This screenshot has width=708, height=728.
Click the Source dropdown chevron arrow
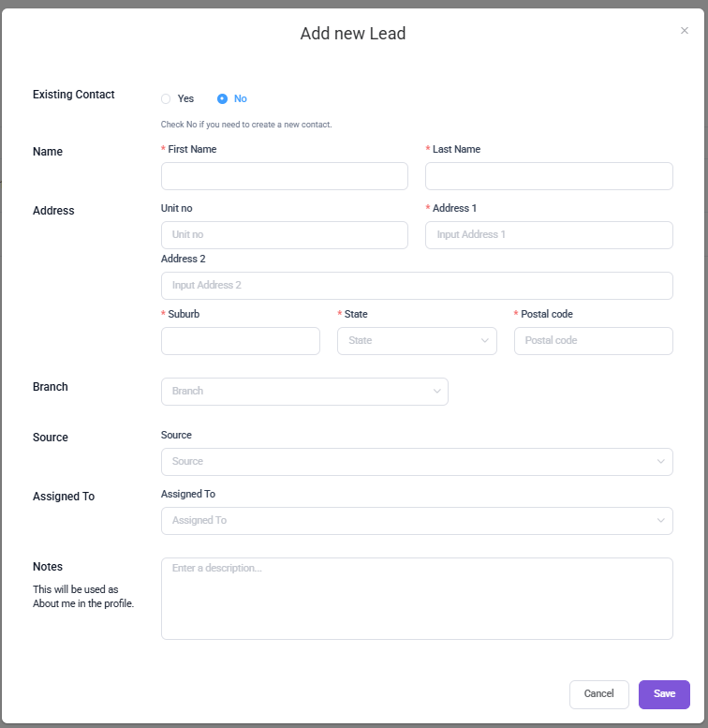coord(661,462)
